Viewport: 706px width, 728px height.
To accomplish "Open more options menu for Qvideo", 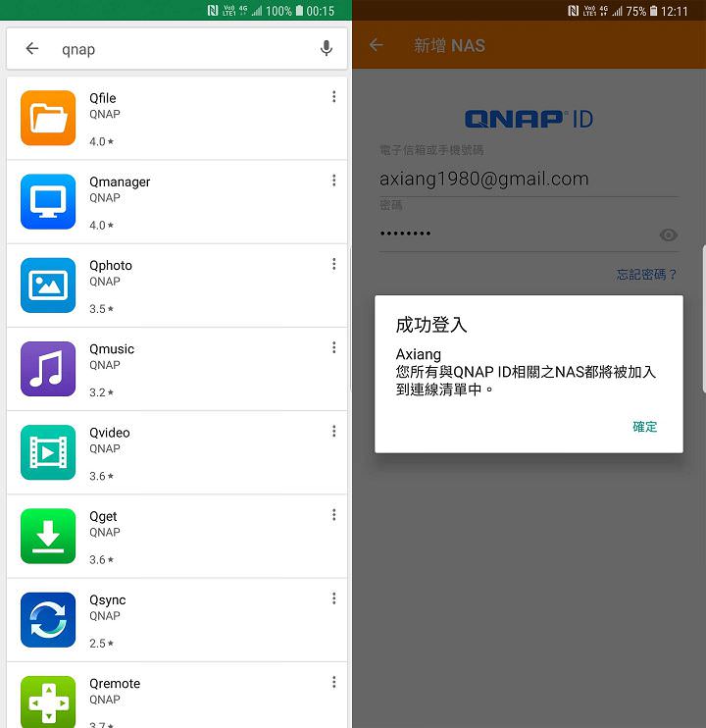I will pos(334,431).
